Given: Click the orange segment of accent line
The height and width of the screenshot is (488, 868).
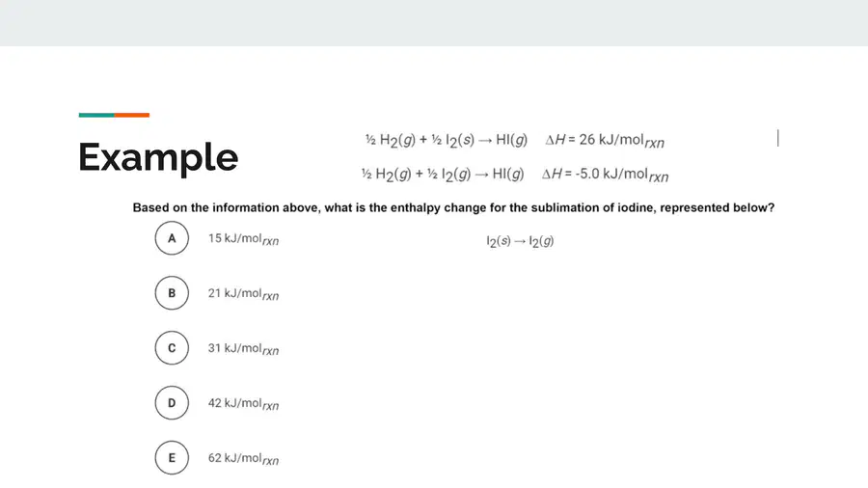Looking at the screenshot, I should coord(132,115).
